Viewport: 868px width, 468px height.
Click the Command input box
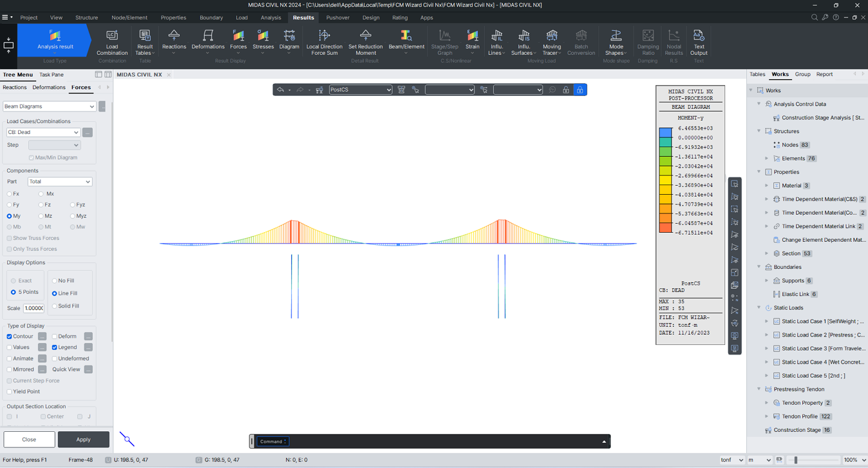click(x=272, y=441)
